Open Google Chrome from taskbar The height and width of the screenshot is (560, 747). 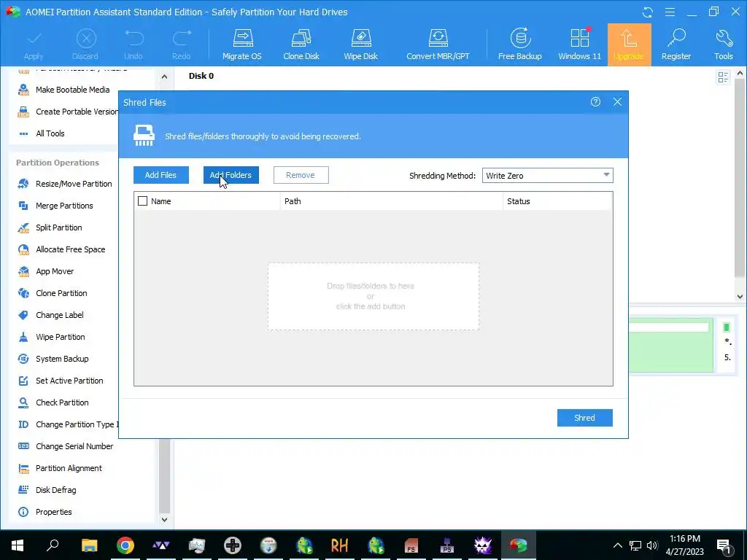pyautogui.click(x=125, y=545)
